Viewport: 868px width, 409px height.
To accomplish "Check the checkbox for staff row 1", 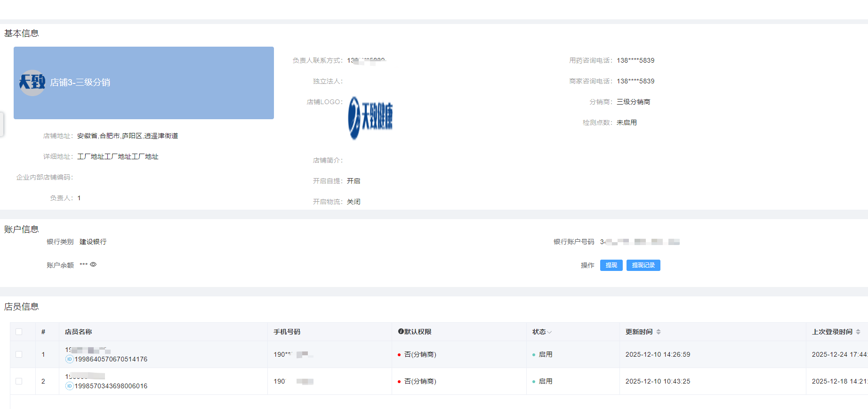I will (19, 354).
